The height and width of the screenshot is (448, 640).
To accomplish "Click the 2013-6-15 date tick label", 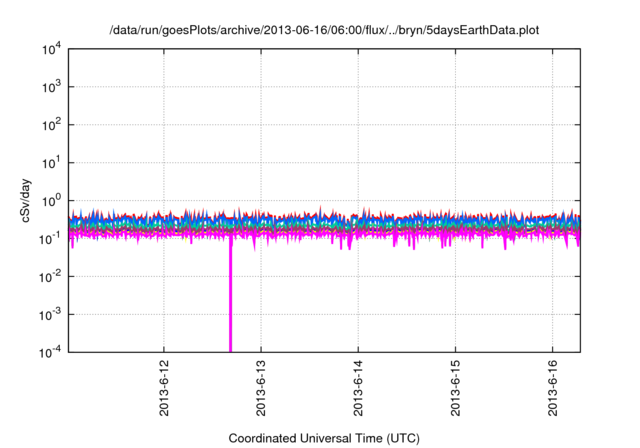I will (456, 388).
